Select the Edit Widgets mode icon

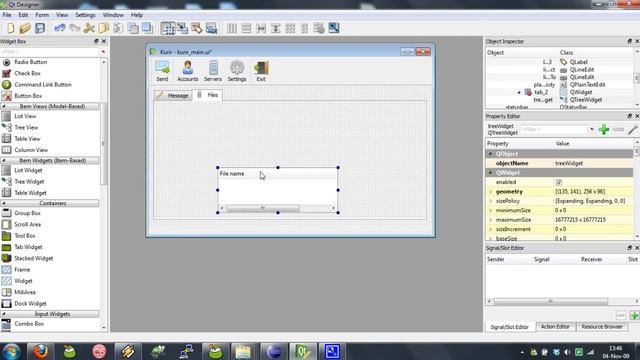coord(167,28)
